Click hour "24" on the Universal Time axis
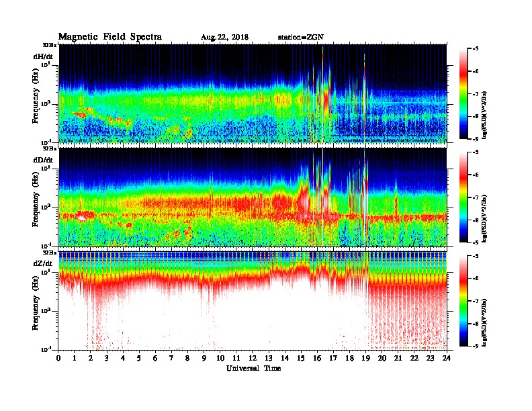Screen dimensions: 532x411 click(x=447, y=358)
